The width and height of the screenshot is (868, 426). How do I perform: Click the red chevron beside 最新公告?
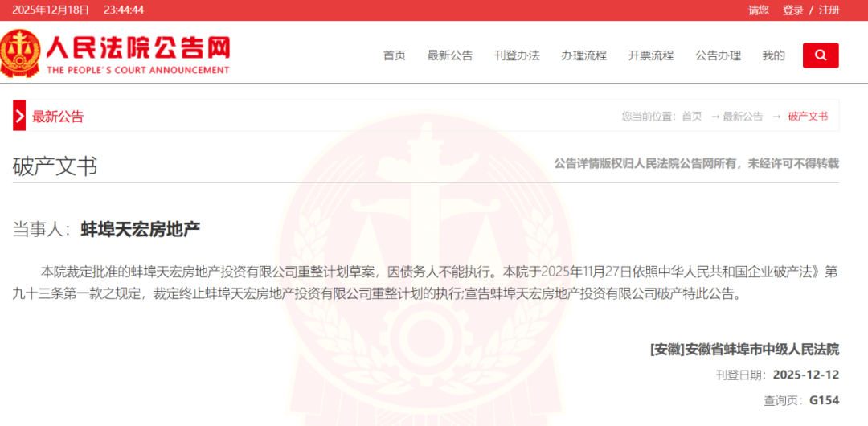click(19, 115)
